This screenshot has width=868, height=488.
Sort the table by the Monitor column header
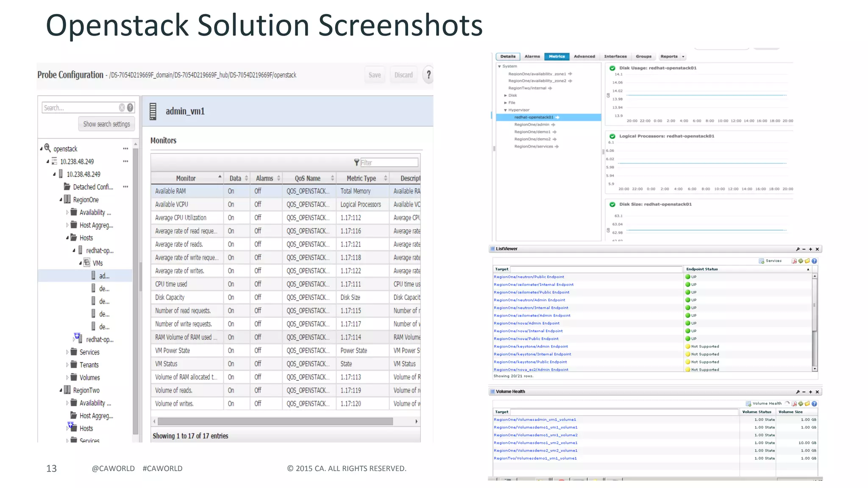[187, 178]
